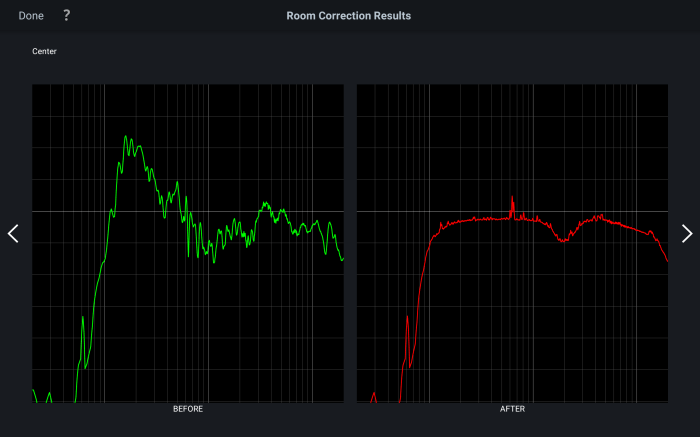Click the AFTER caption under right graph
Viewport: 700px width, 437px height.
pyautogui.click(x=512, y=409)
